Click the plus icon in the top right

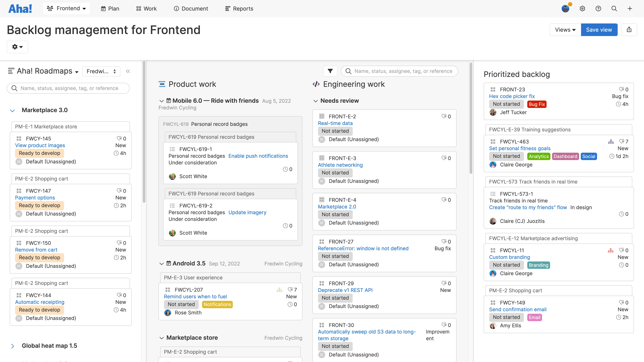click(x=630, y=8)
